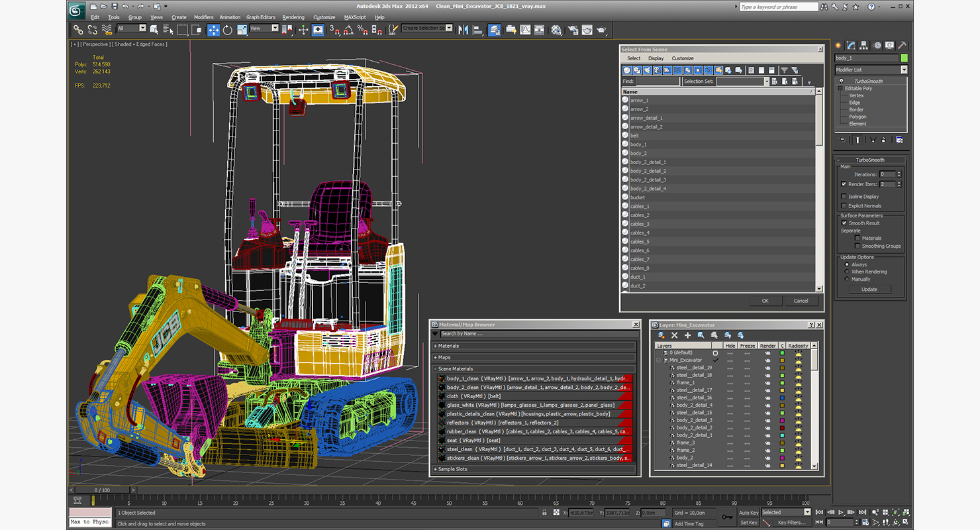The image size is (980, 530).
Task: Collapse the TurboSmooth rollout header
Action: click(x=870, y=160)
